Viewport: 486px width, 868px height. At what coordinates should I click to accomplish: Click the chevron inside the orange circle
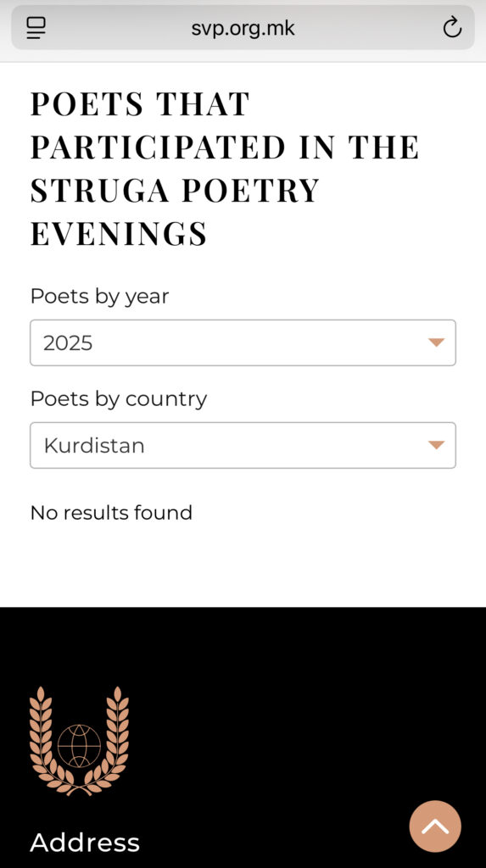435,826
